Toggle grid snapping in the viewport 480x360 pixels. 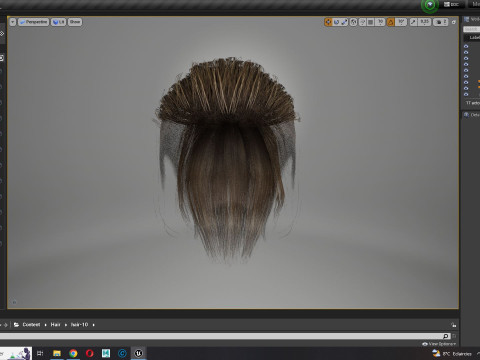[x=371, y=22]
